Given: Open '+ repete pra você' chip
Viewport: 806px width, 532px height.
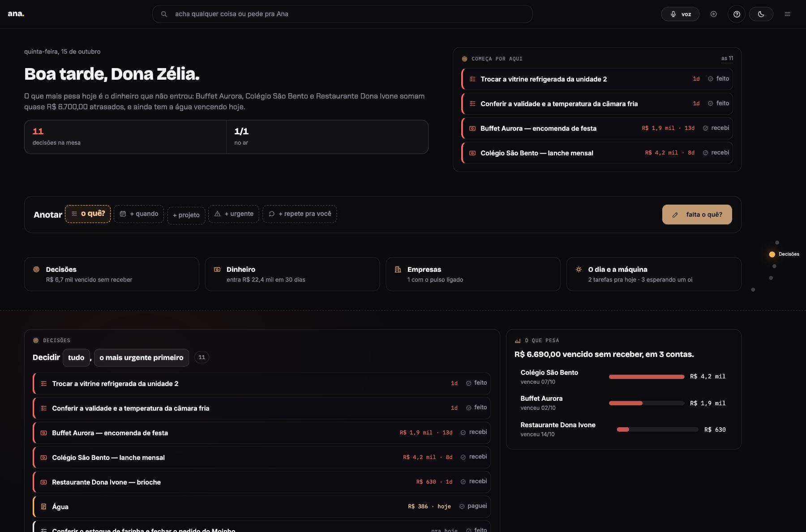Looking at the screenshot, I should click(x=300, y=214).
